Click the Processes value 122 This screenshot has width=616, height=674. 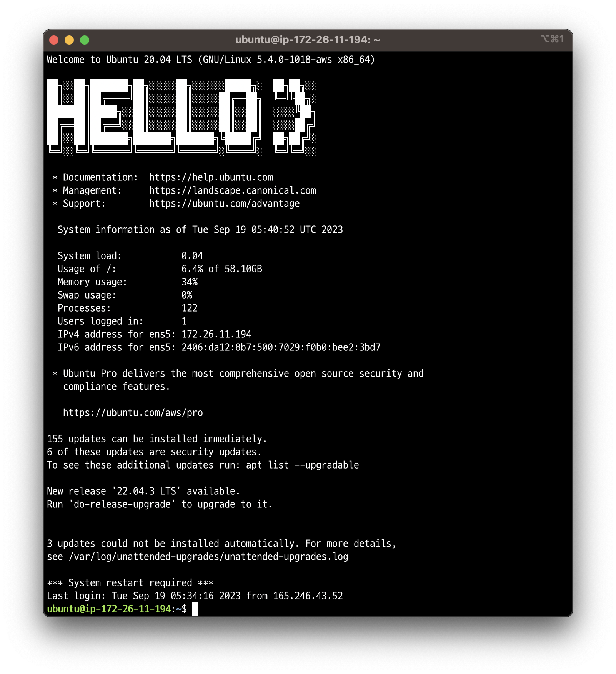click(x=190, y=308)
